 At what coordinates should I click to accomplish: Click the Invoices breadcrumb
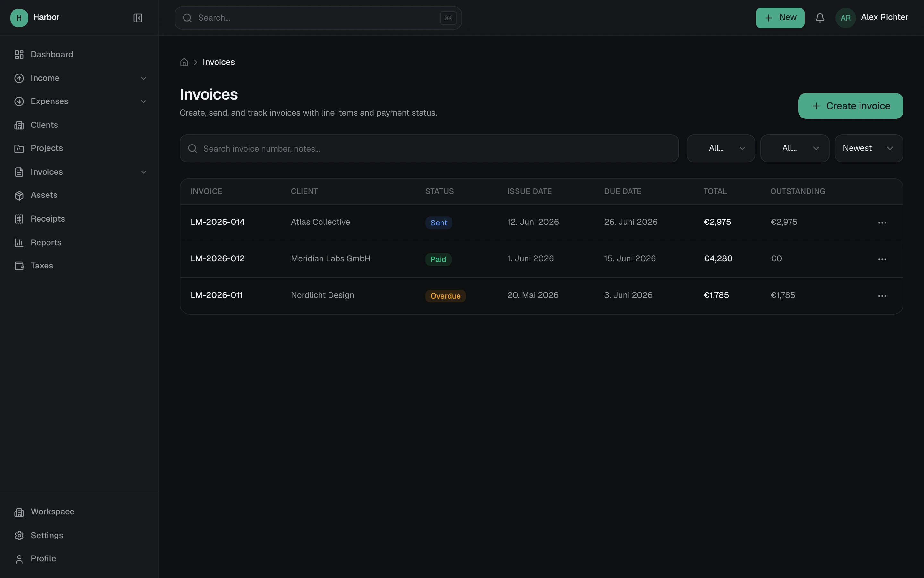tap(218, 62)
